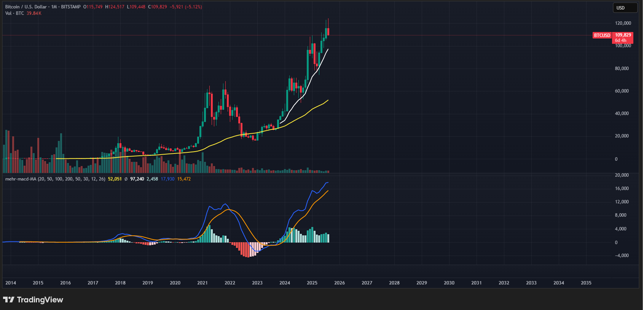
Task: Select the 39.84K volume value
Action: [x=34, y=13]
